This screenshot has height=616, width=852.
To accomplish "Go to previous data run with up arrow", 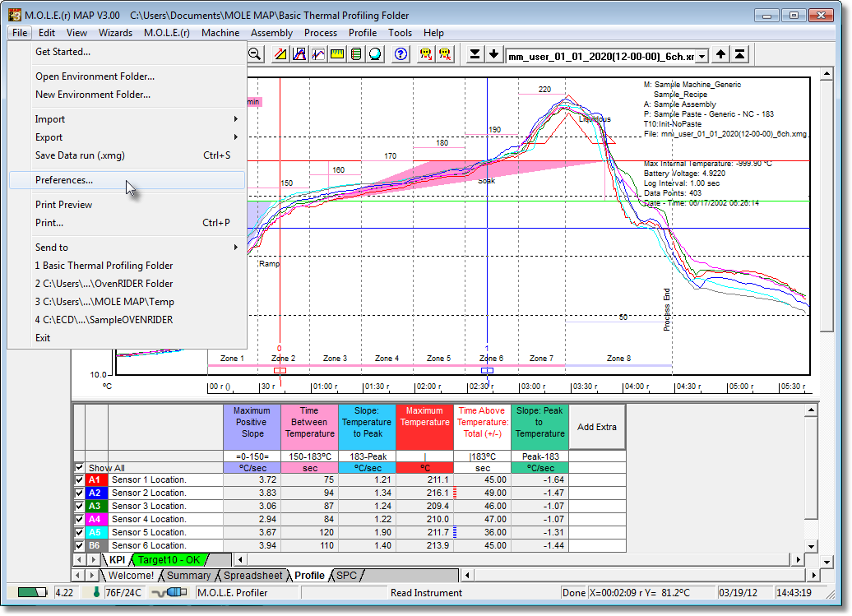I will pos(720,53).
